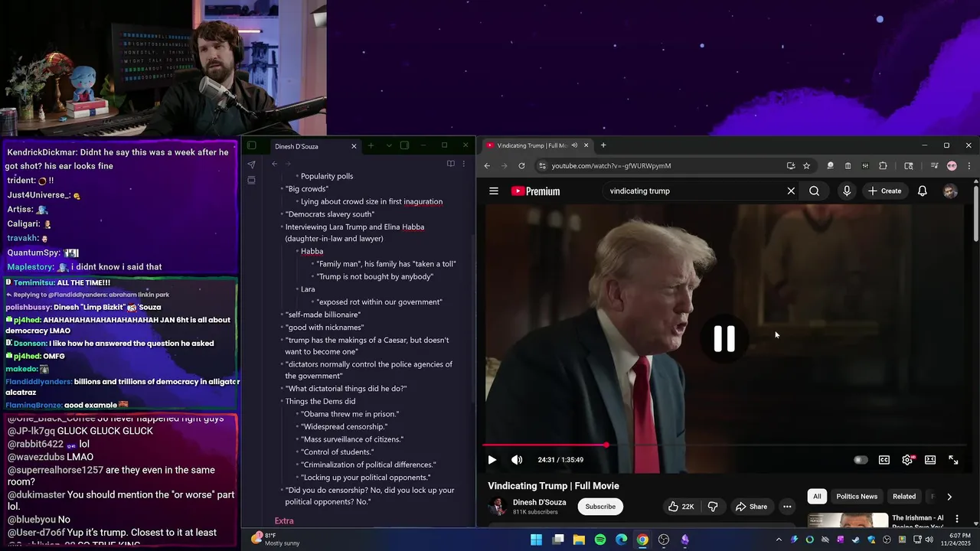Open the note's more options menu
This screenshot has width=980, height=551.
point(463,164)
